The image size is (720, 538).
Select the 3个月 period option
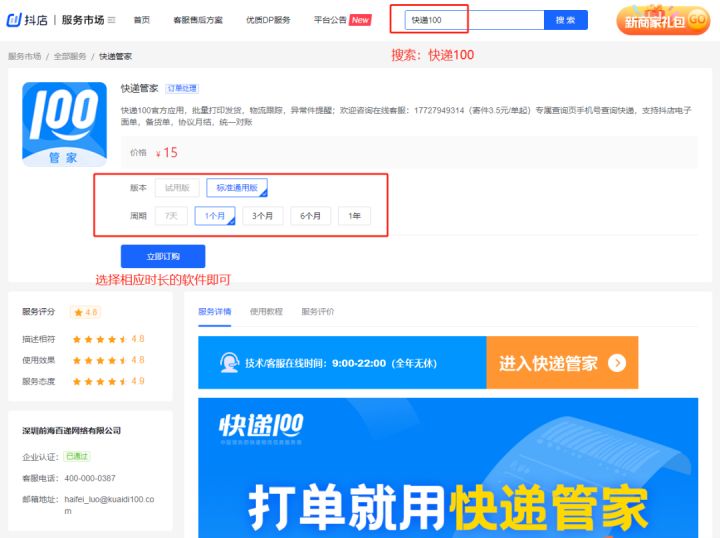[x=263, y=216]
